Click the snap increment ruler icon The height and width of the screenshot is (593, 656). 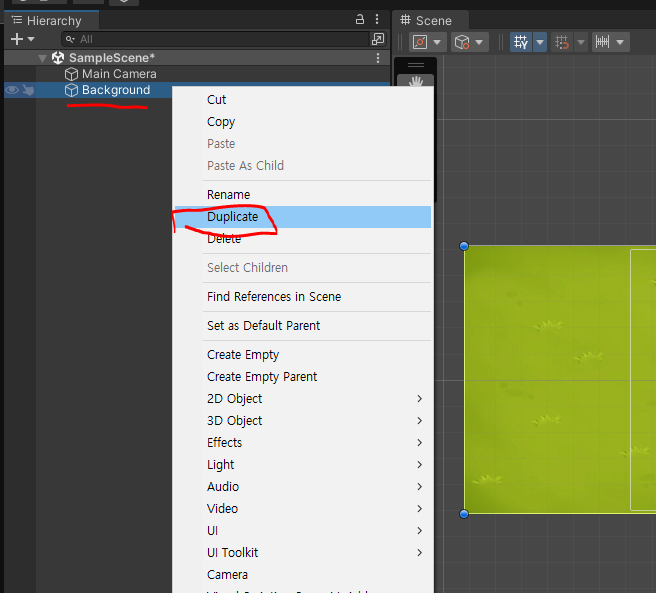602,42
